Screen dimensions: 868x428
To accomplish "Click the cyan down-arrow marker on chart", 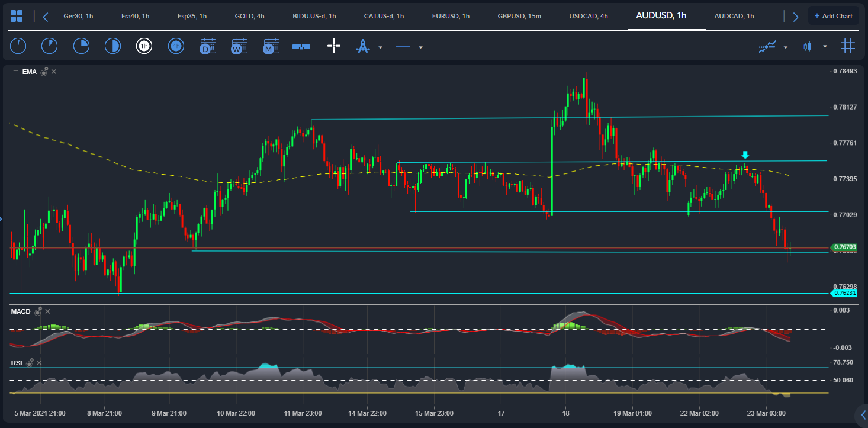I will coord(745,155).
